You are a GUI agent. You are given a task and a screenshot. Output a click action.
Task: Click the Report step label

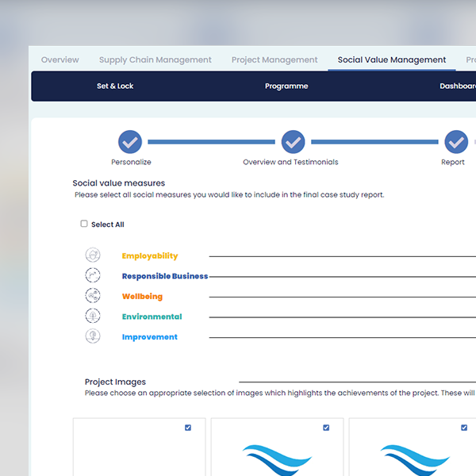pyautogui.click(x=453, y=162)
